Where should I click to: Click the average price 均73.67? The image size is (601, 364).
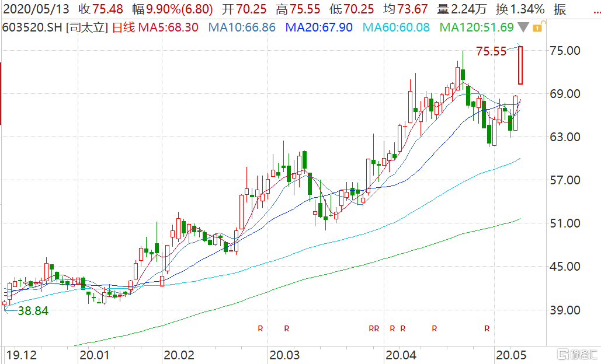(x=405, y=9)
